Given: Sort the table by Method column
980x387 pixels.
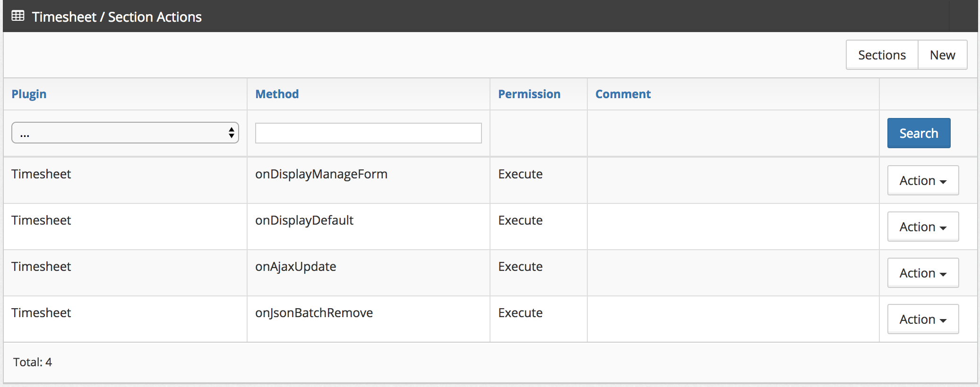Looking at the screenshot, I should coord(277,94).
